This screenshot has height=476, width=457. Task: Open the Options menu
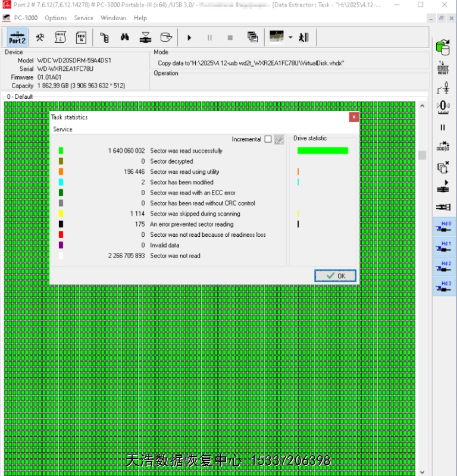pyautogui.click(x=55, y=18)
